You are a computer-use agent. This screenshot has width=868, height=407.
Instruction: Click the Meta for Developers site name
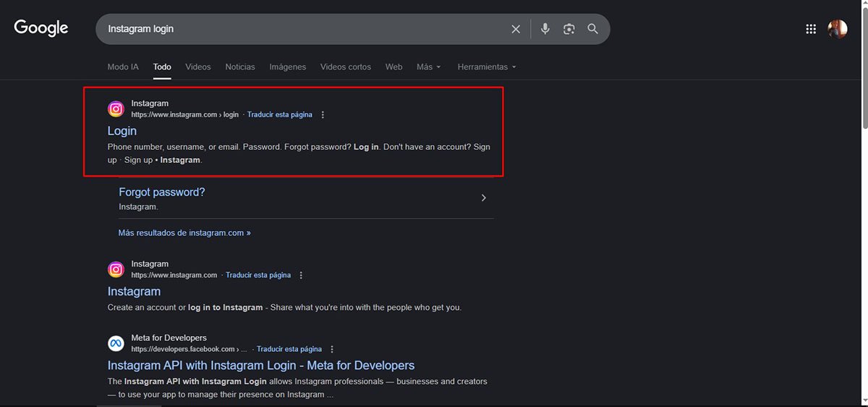click(169, 337)
